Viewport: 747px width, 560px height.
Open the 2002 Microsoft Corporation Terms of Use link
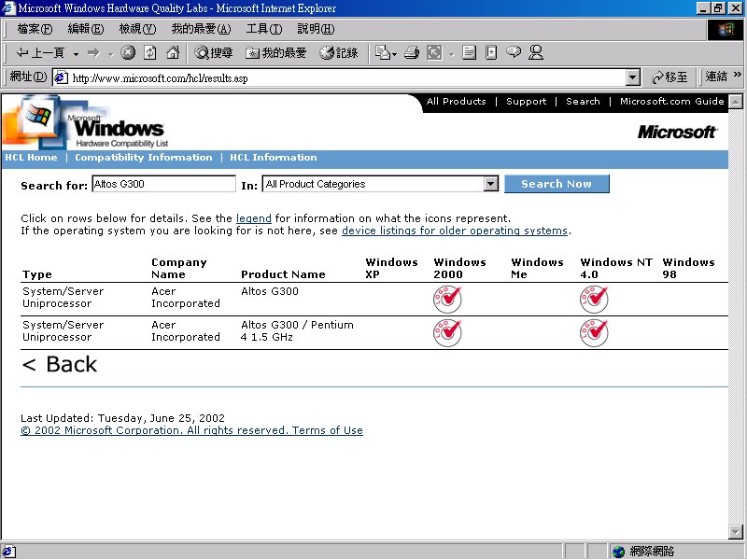[x=191, y=430]
